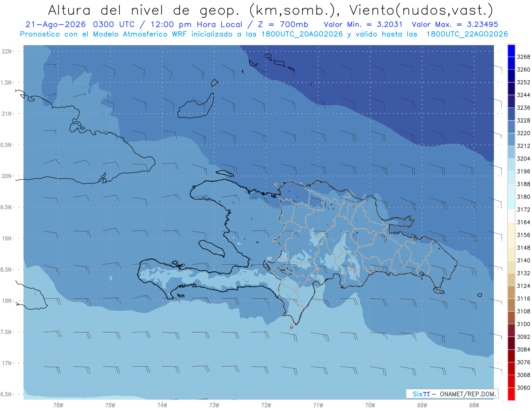This screenshot has height=411, width=532.
Task: Click the legend value 3268
Action: click(524, 57)
